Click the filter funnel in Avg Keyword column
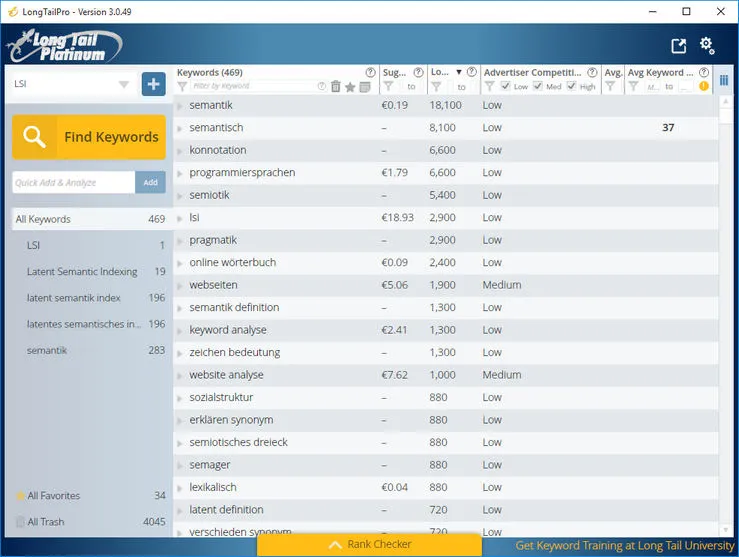Image resolution: width=739 pixels, height=557 pixels. tap(633, 87)
